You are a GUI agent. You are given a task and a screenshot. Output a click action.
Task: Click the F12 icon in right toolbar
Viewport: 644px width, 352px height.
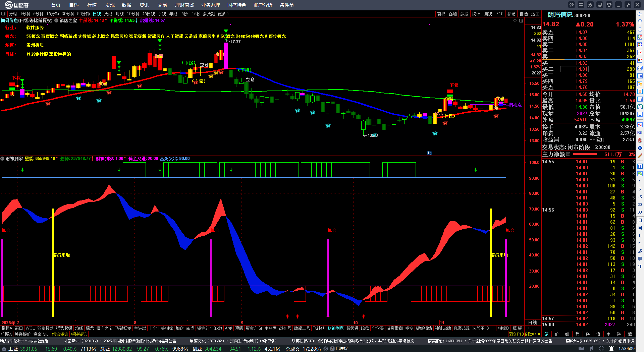[x=640, y=99]
